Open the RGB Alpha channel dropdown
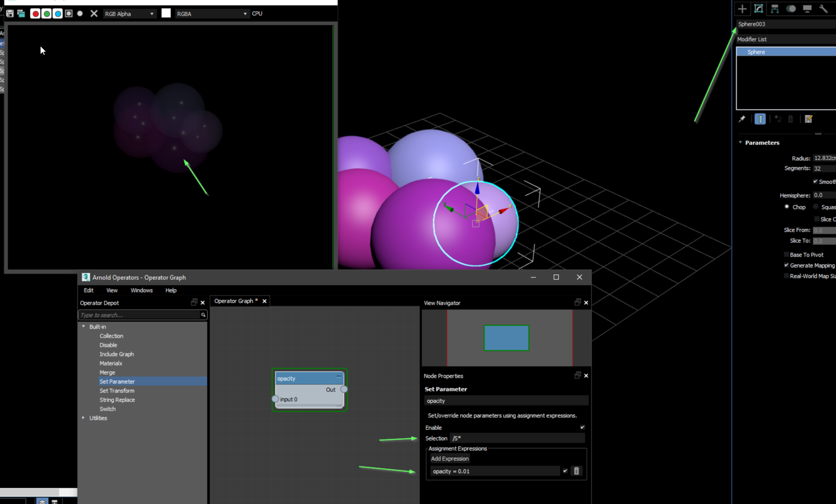836x504 pixels. (129, 14)
